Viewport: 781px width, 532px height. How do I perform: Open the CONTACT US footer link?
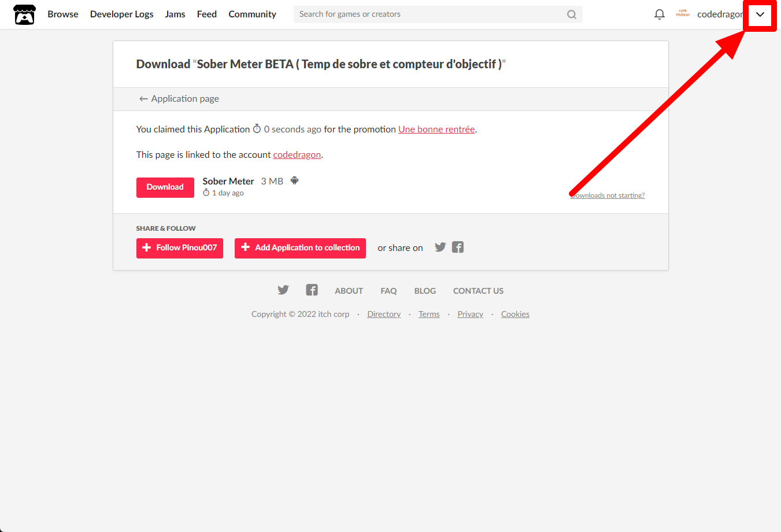click(478, 291)
